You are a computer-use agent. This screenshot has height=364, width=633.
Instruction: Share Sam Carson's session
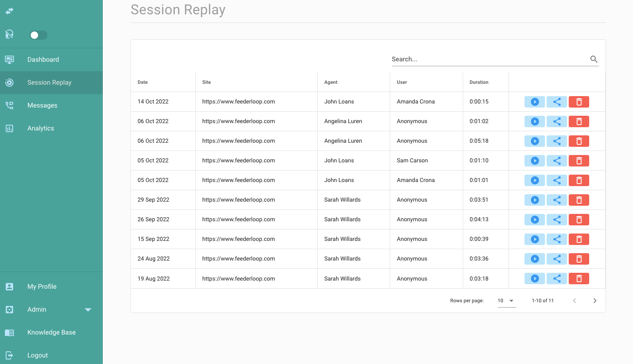[x=557, y=161]
